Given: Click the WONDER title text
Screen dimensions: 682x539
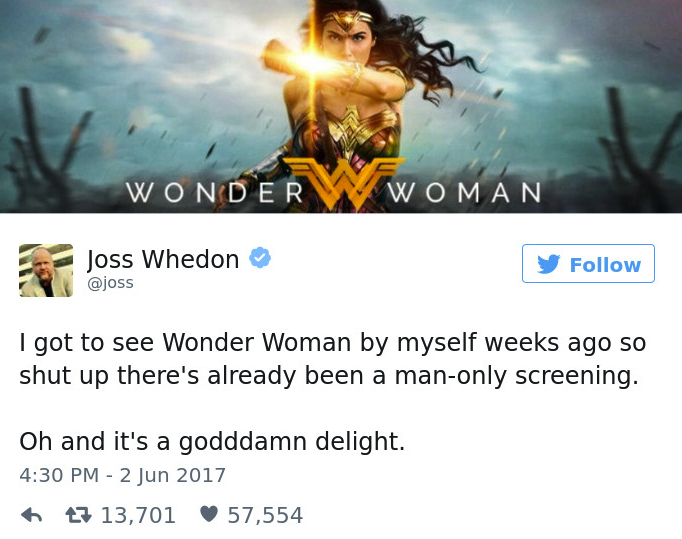Looking at the screenshot, I should [215, 192].
